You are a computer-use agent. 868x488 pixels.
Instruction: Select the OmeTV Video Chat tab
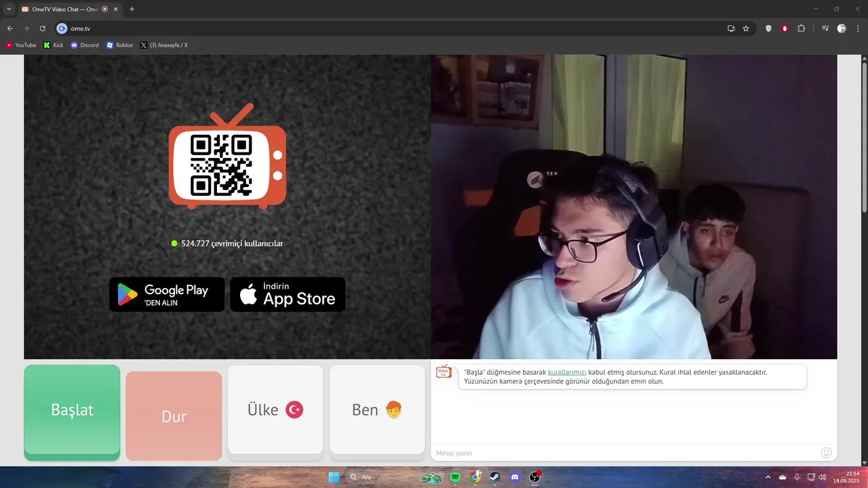pyautogui.click(x=64, y=9)
